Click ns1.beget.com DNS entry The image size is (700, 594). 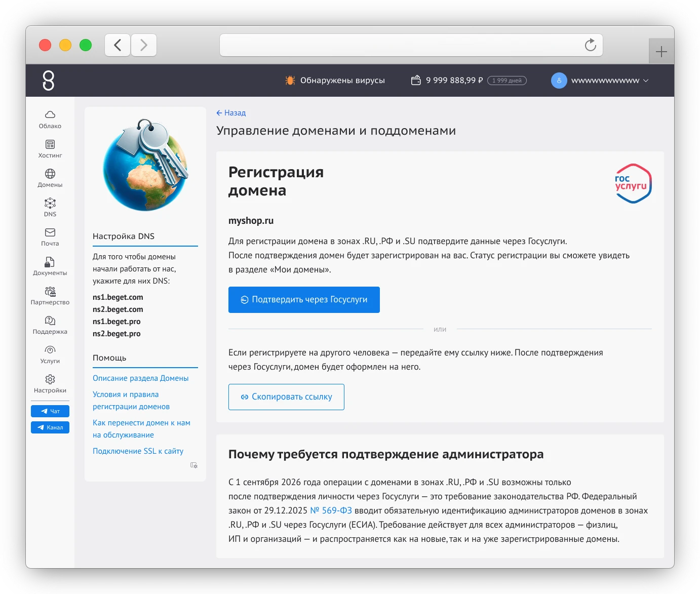118,297
